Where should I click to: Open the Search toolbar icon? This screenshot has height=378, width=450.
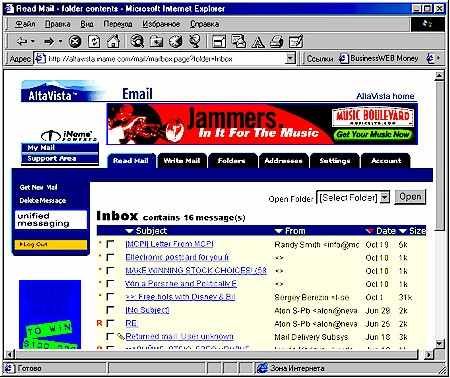(x=137, y=41)
